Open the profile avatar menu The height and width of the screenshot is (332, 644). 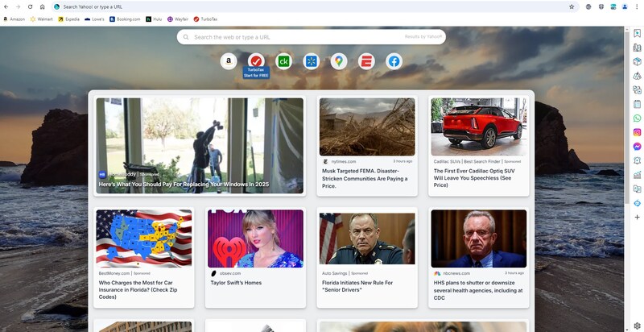pos(625,6)
